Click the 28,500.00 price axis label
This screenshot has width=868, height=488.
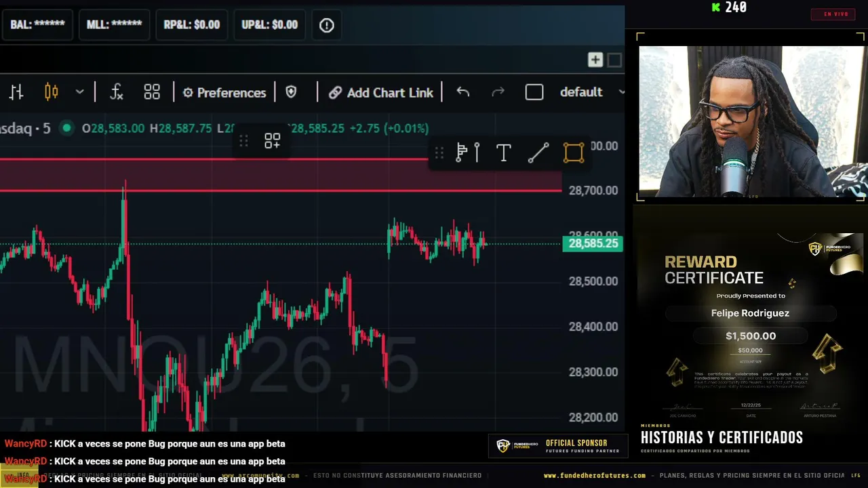pos(593,281)
